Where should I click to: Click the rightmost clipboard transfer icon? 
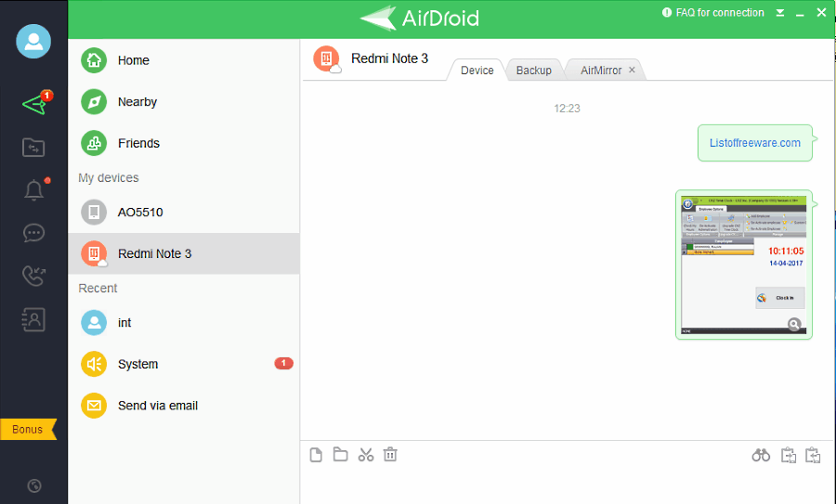[813, 456]
